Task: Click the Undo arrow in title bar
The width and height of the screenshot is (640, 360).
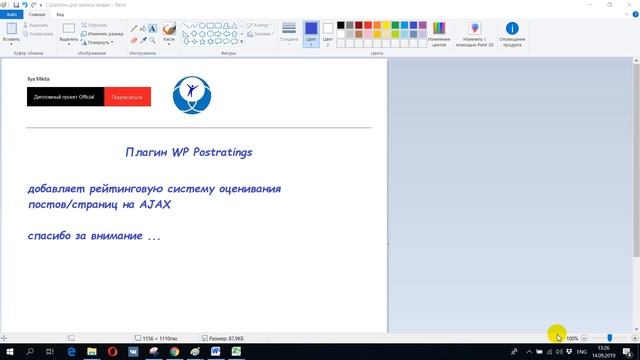Action: tap(25, 5)
